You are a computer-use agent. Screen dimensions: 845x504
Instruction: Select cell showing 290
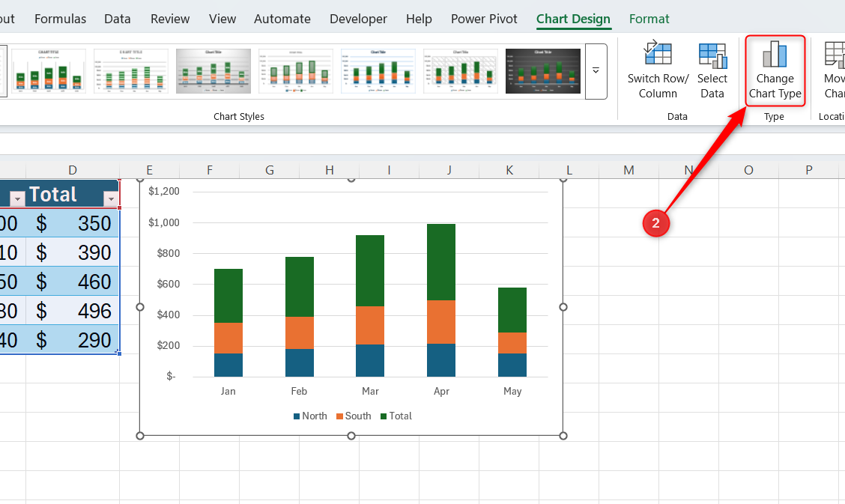[x=72, y=339]
